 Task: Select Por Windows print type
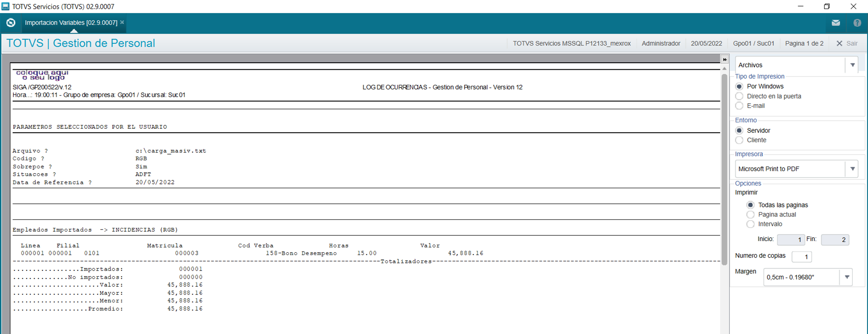(x=739, y=86)
